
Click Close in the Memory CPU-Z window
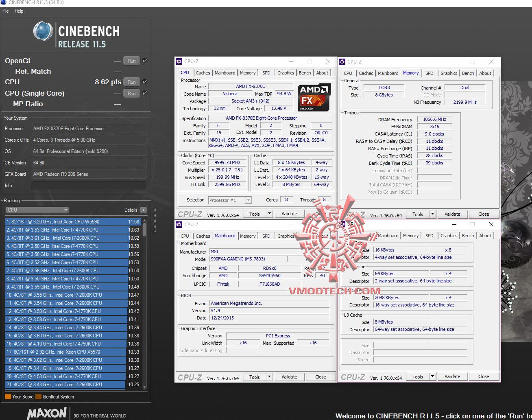coord(484,214)
